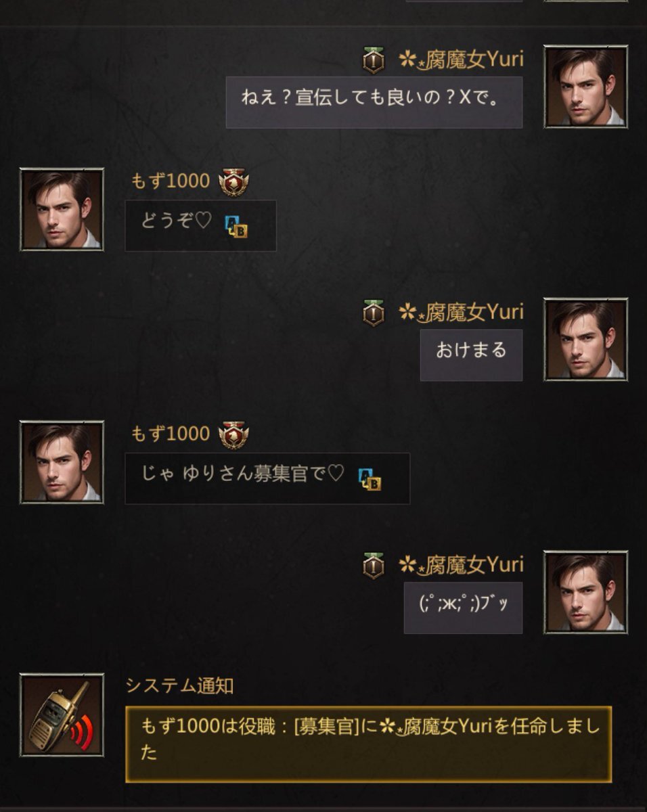Screen dimensions: 647x812
Task: Open Yuri's avatar beside the ねえ？宣伝 message
Action: (x=585, y=87)
